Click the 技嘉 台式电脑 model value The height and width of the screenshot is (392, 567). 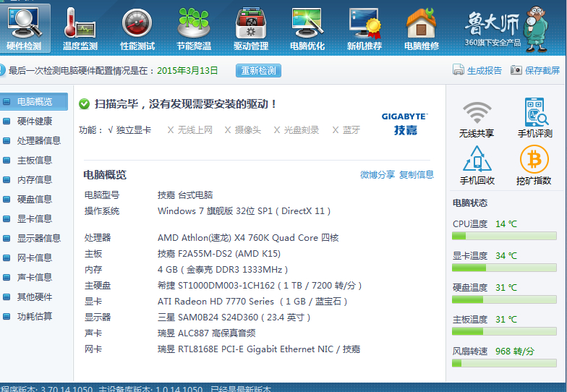[185, 195]
